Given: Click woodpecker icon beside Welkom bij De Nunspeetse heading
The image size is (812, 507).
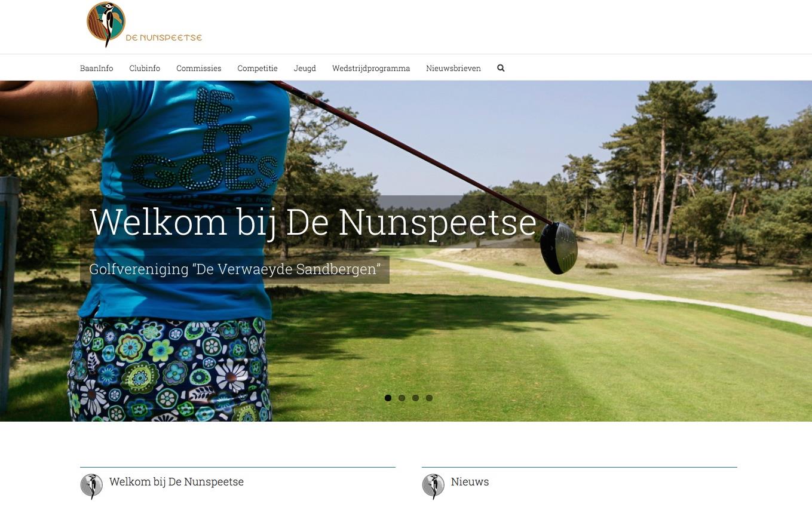Looking at the screenshot, I should 91,486.
